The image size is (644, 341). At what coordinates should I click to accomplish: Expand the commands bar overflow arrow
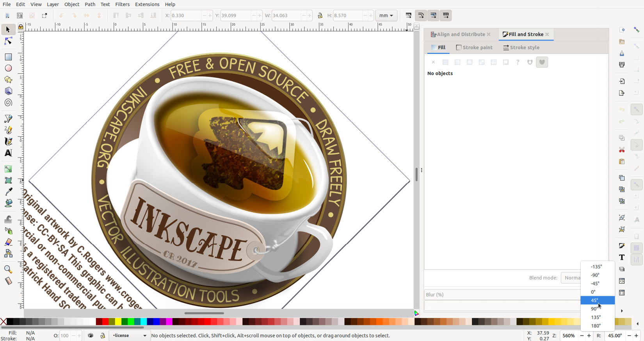click(x=622, y=311)
